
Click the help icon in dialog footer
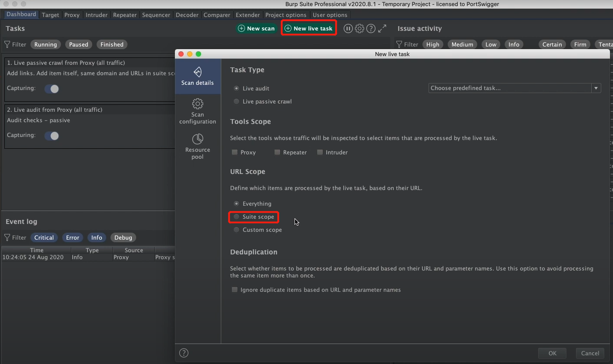184,353
